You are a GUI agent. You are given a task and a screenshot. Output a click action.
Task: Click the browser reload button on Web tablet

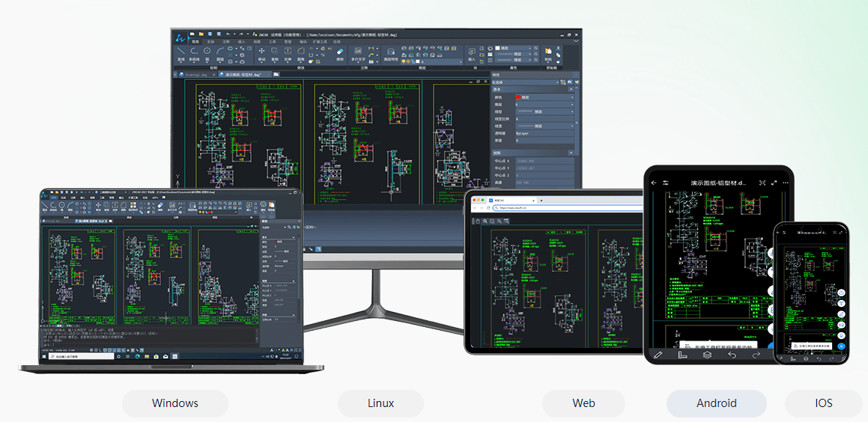488,208
